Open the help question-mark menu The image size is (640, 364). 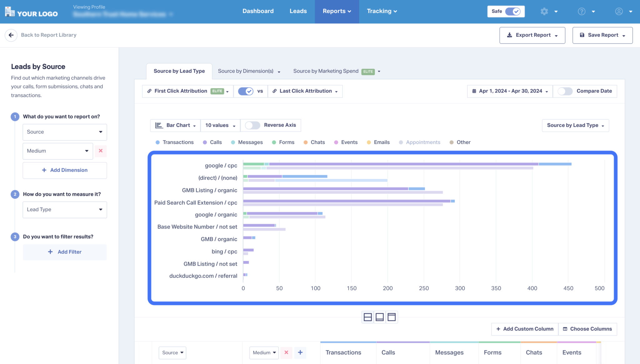tap(581, 11)
